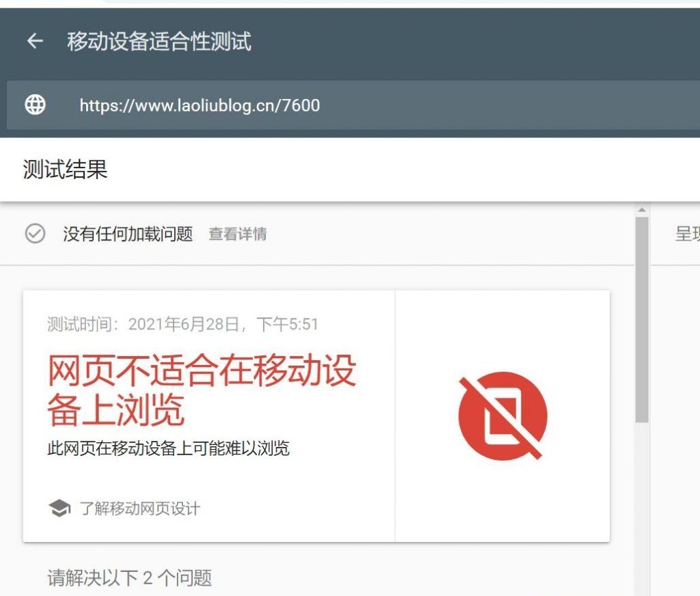Click 请解决以下 2 个问题 text

pos(129,578)
